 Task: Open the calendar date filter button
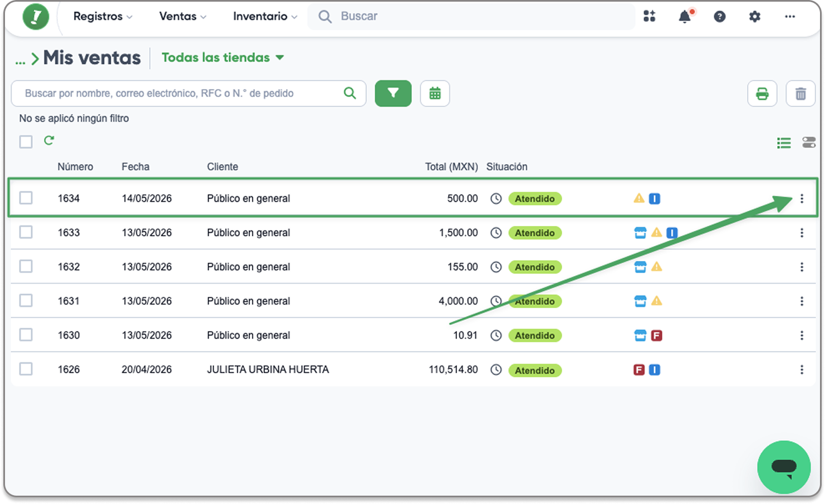click(x=435, y=93)
